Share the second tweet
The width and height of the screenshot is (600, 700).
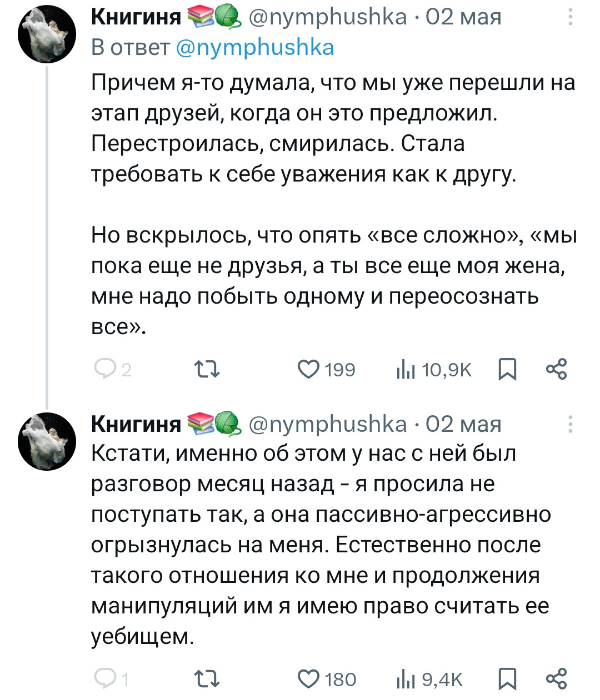tap(556, 678)
